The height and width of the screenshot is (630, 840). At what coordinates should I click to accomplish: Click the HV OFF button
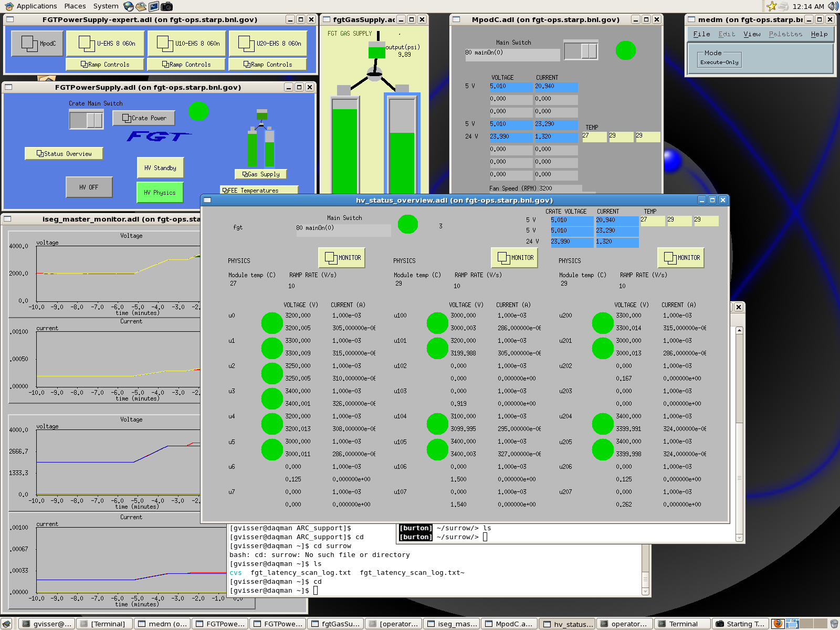coord(89,187)
